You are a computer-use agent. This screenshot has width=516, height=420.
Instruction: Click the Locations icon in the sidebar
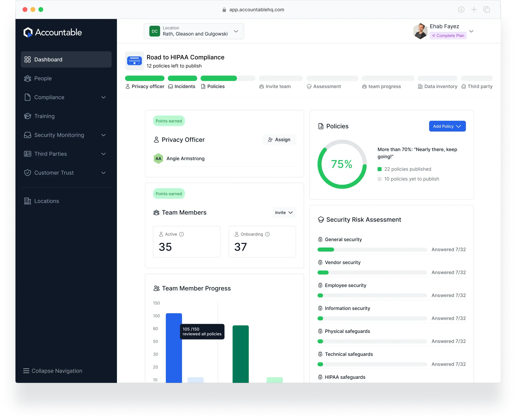point(27,201)
